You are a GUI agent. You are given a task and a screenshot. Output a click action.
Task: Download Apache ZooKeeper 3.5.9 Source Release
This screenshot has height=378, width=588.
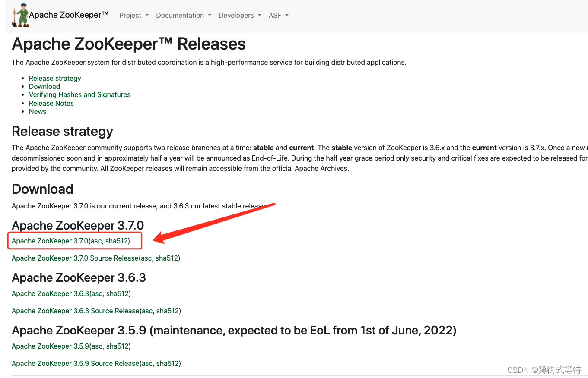[76, 363]
